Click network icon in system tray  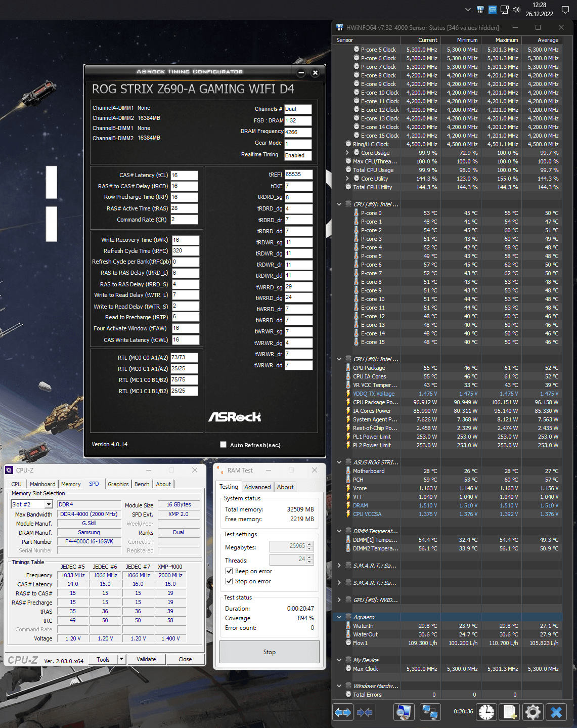click(x=504, y=10)
